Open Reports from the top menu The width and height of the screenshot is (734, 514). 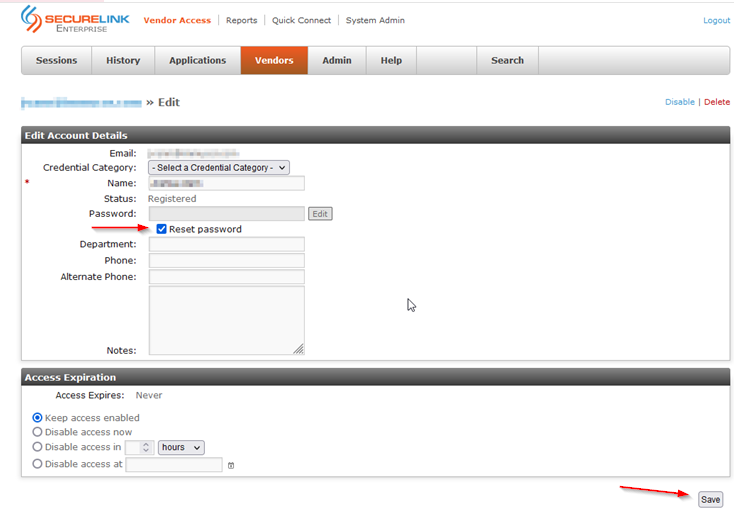[242, 20]
